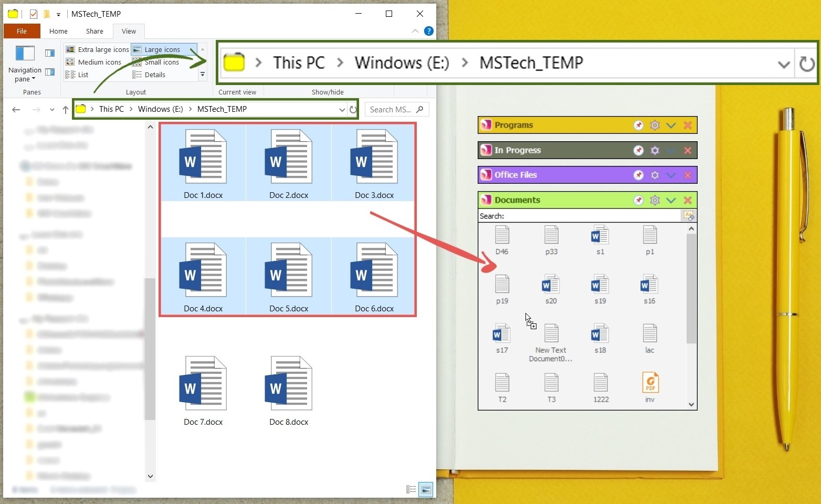Open the In Progress panel gear settings

pyautogui.click(x=655, y=151)
